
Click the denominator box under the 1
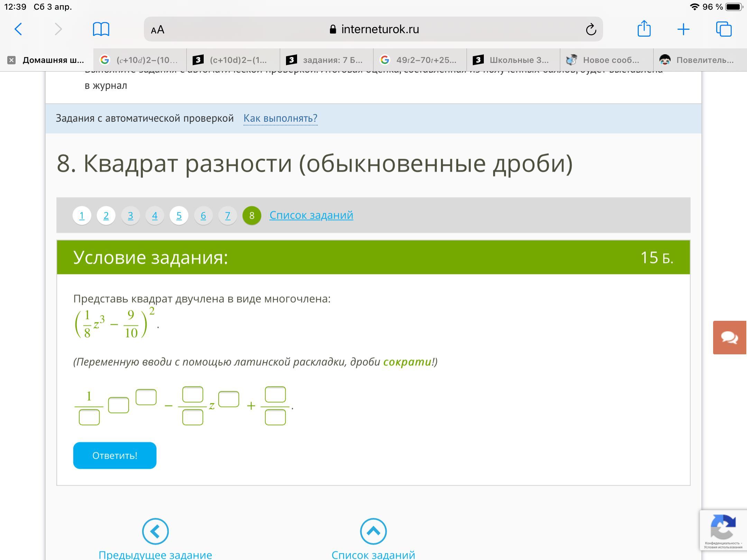tap(89, 417)
